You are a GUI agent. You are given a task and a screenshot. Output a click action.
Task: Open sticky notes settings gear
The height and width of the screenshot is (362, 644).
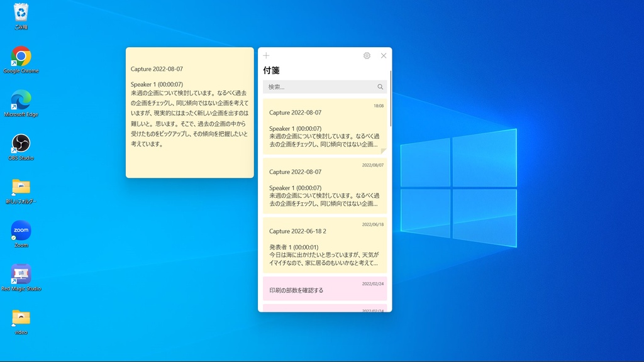(367, 55)
